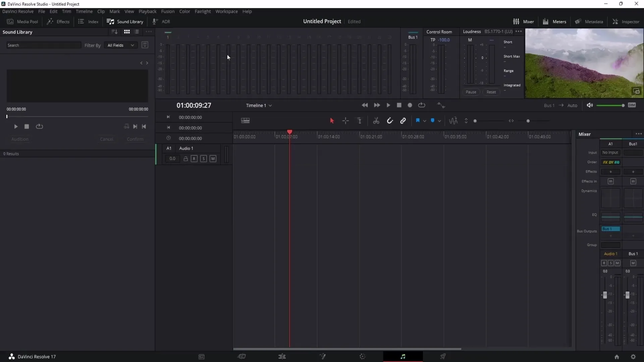This screenshot has width=644, height=362.
Task: Toggle mute on Audio 1 track
Action: [212, 159]
